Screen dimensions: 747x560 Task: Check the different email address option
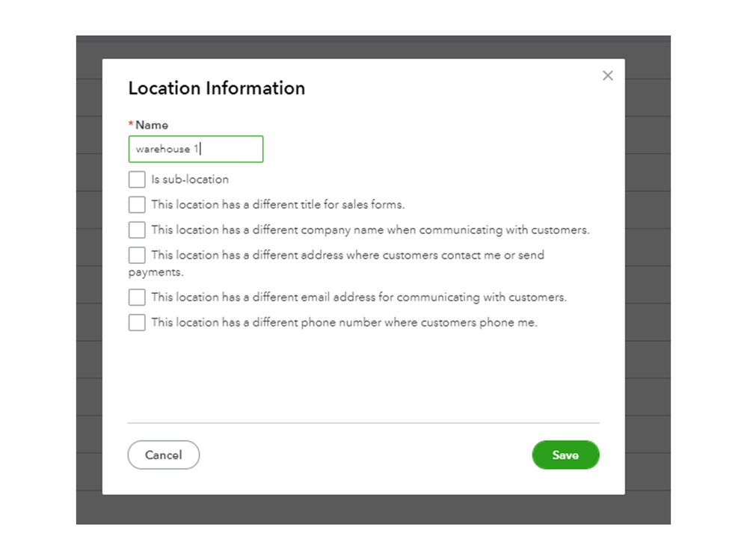coord(137,297)
